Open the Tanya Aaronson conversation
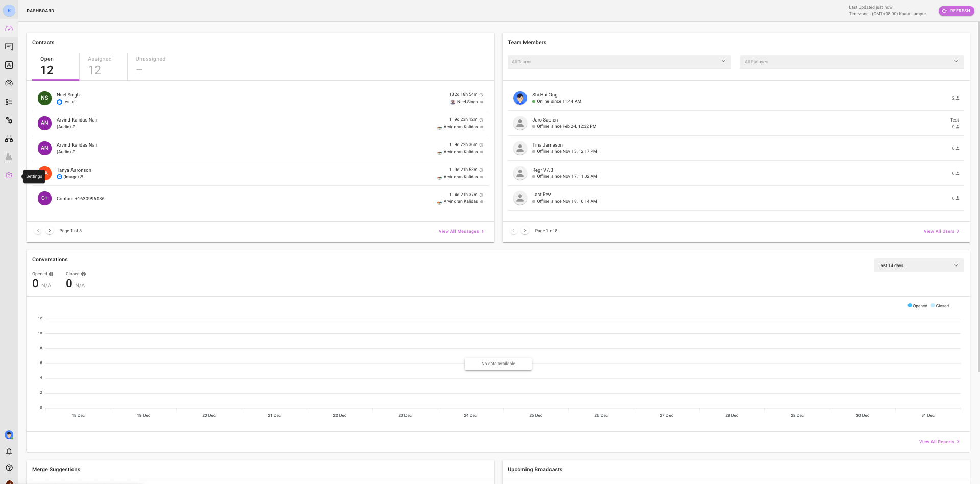 (260, 173)
